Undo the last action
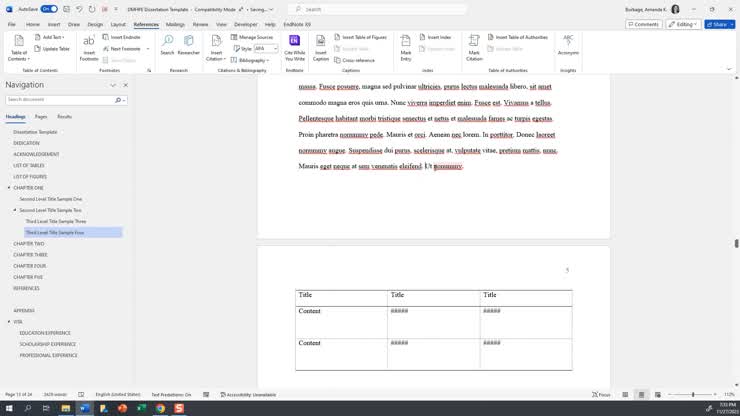Screen dimensions: 740x416 [79, 9]
